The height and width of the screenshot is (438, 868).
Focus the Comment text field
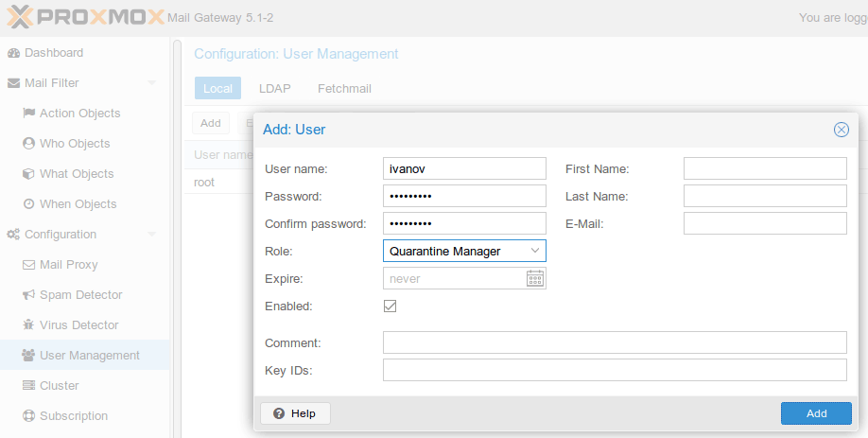click(614, 342)
